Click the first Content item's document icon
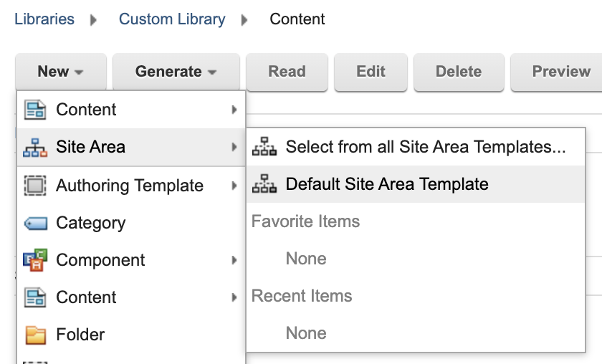602x364 pixels. 35,110
